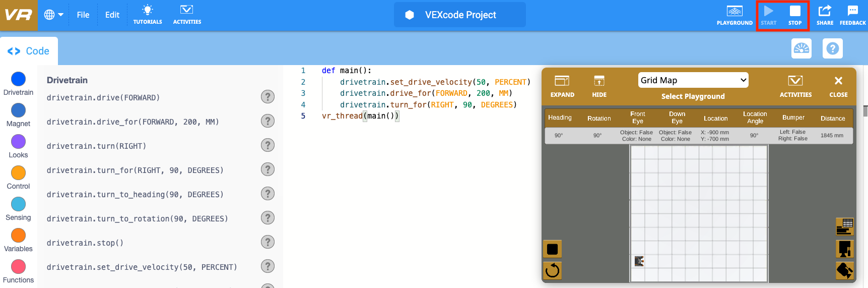Switch to the top-down camera view
The width and height of the screenshot is (868, 288).
click(x=844, y=249)
